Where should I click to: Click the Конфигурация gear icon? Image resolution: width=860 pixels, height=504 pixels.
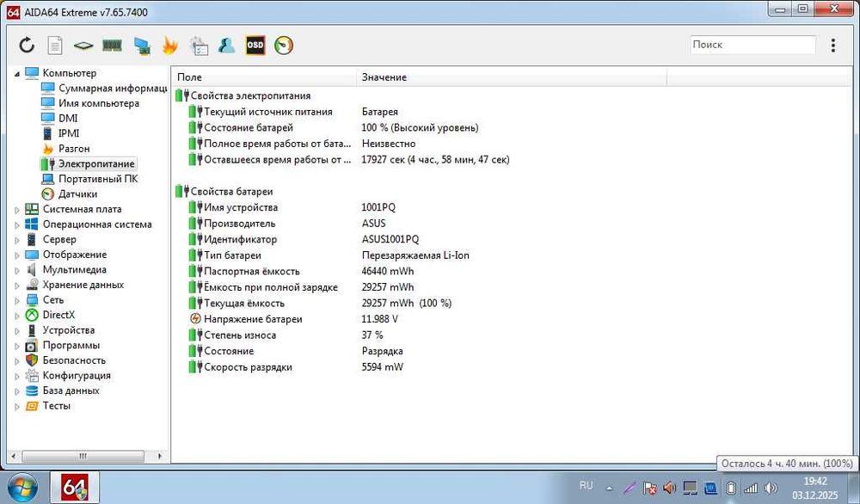click(32, 376)
